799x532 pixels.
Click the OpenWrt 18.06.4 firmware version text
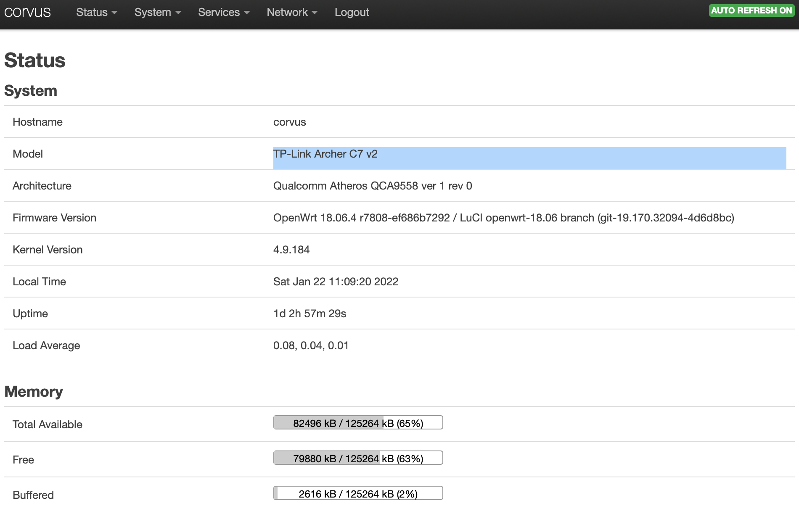504,218
